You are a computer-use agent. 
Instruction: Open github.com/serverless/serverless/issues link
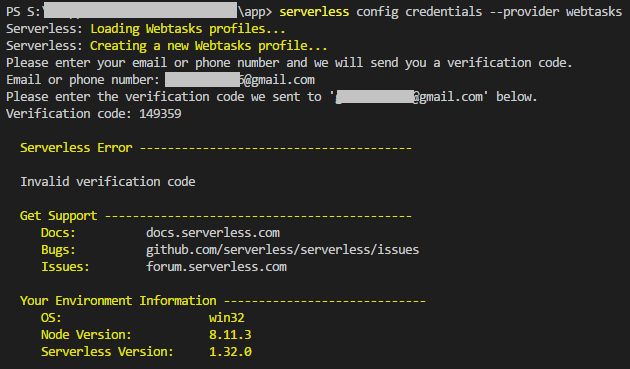(282, 250)
